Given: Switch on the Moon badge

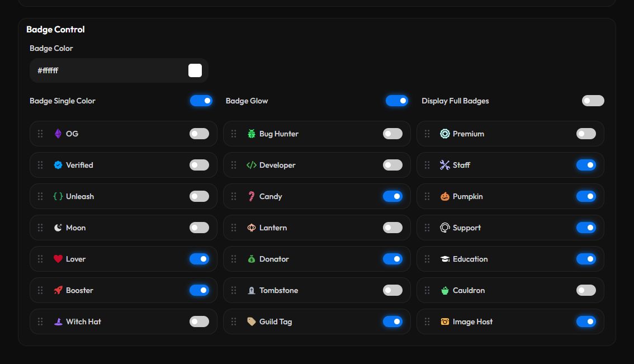Looking at the screenshot, I should point(200,228).
